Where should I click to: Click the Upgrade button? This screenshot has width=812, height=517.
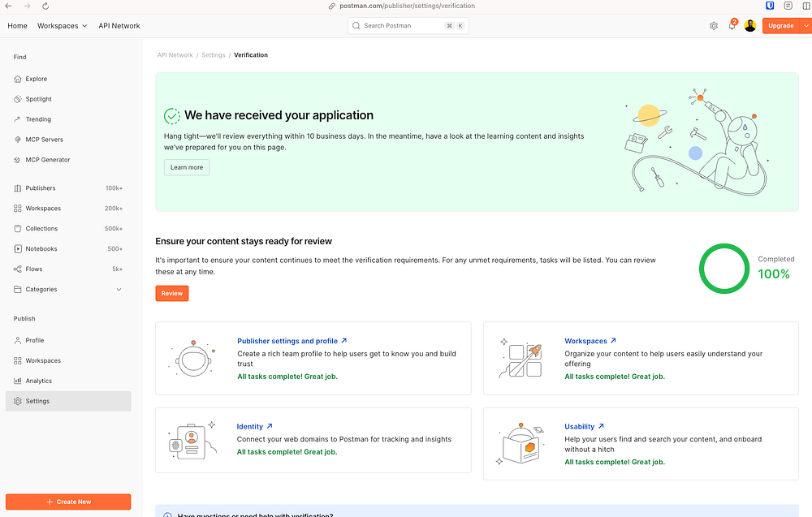click(781, 26)
